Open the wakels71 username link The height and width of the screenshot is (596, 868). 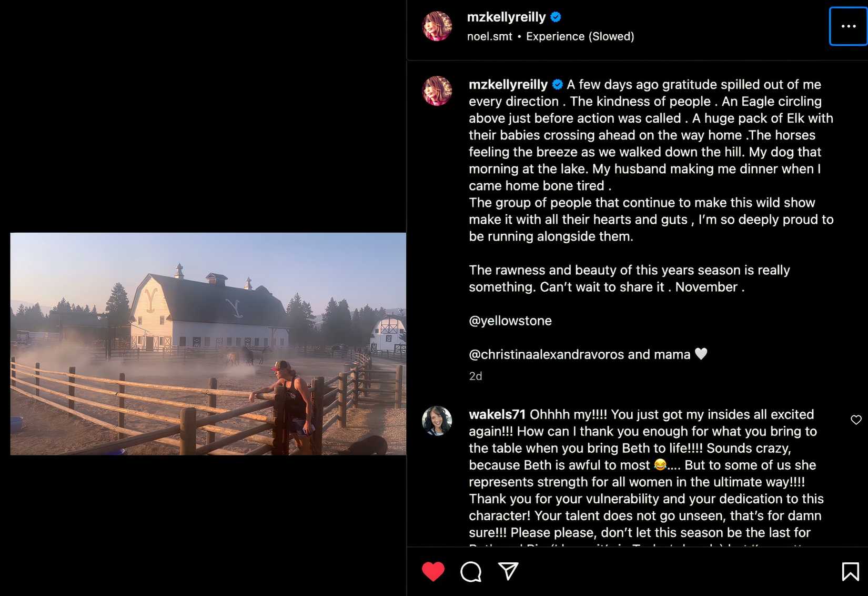tap(497, 414)
